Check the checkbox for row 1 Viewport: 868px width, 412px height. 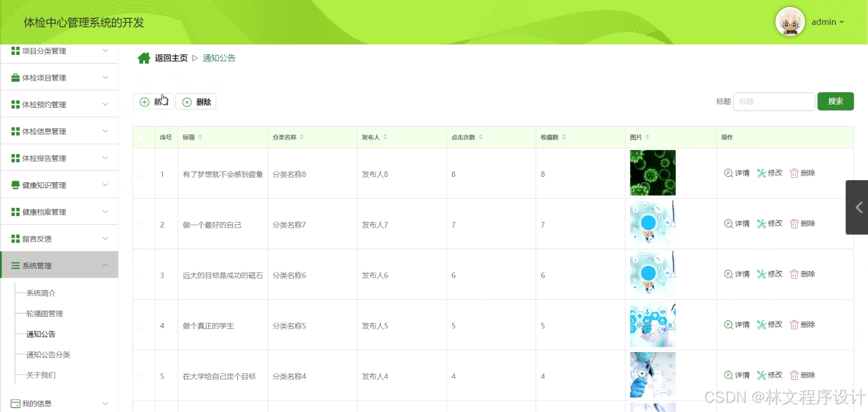(141, 175)
